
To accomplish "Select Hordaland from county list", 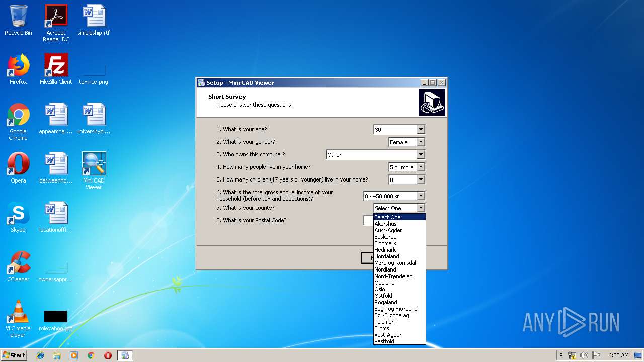I will pyautogui.click(x=399, y=256).
